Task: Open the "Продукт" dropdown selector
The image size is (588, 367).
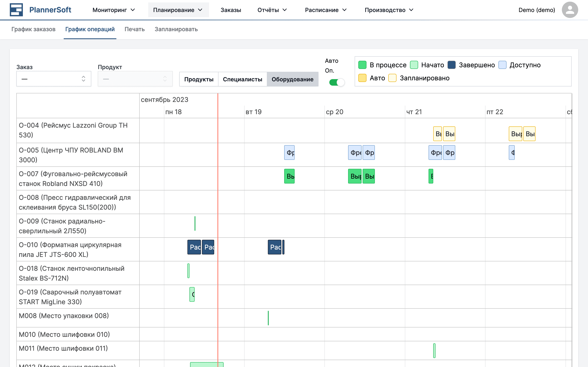Action: pos(135,78)
